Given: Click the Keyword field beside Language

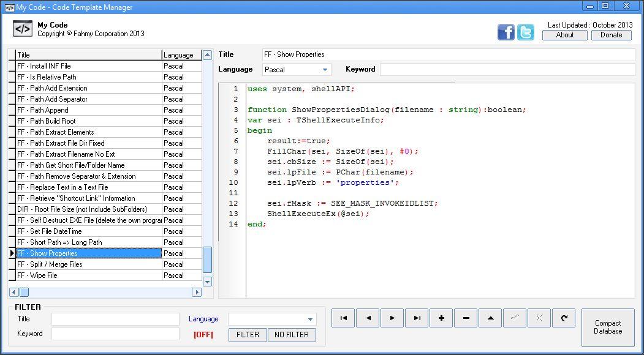Looking at the screenshot, I should (x=507, y=69).
